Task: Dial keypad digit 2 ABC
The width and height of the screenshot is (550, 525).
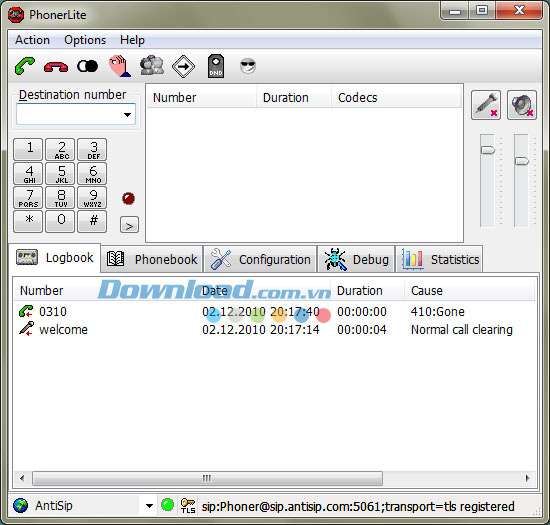Action: [x=60, y=149]
